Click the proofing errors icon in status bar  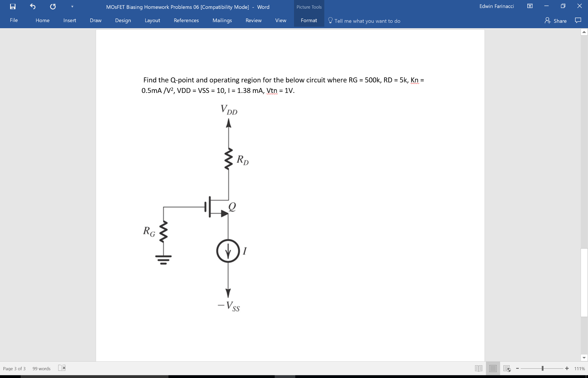click(62, 368)
